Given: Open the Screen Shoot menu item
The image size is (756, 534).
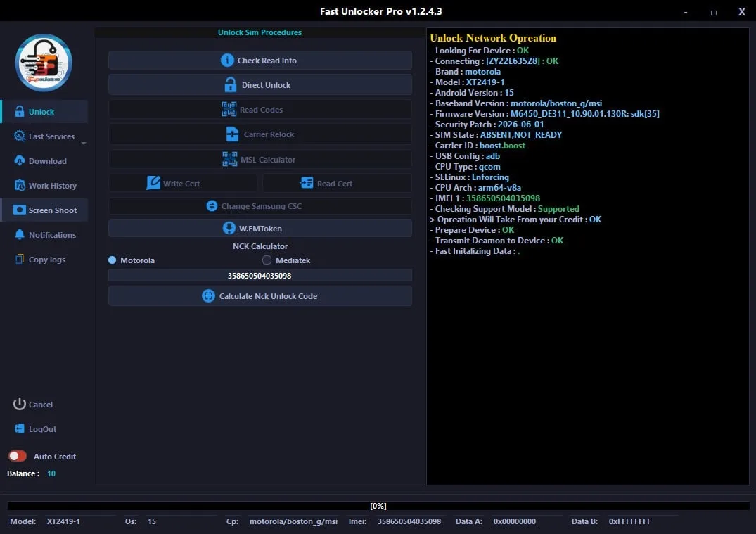Looking at the screenshot, I should pos(44,210).
